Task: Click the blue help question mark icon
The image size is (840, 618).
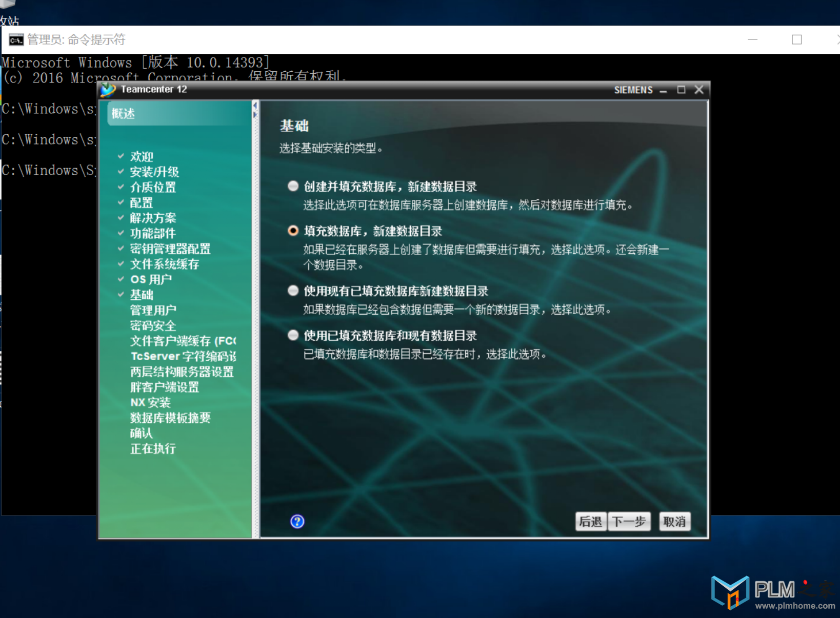Action: point(297,521)
